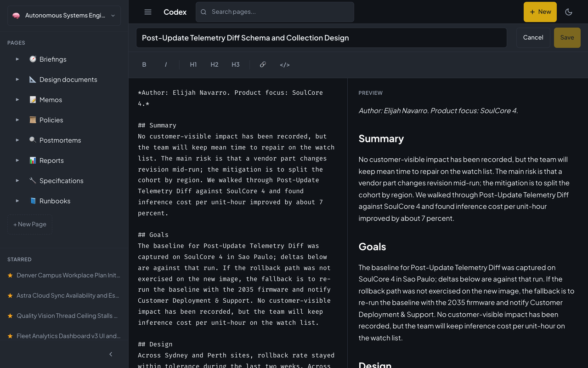
Task: Click into the markdown editor text area
Action: tap(238, 223)
